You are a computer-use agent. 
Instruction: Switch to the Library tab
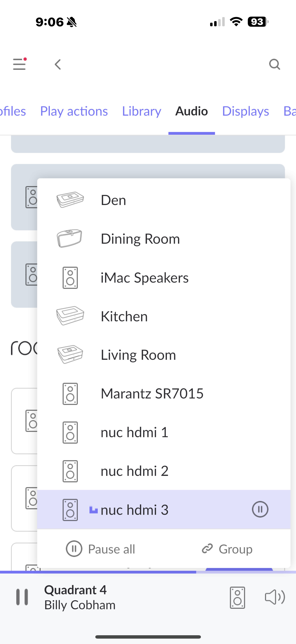tap(141, 111)
